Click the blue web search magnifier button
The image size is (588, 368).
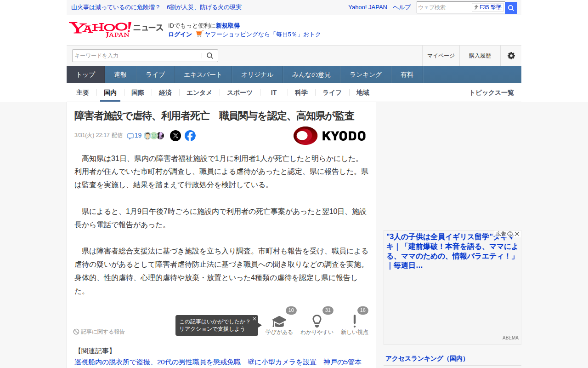point(511,8)
